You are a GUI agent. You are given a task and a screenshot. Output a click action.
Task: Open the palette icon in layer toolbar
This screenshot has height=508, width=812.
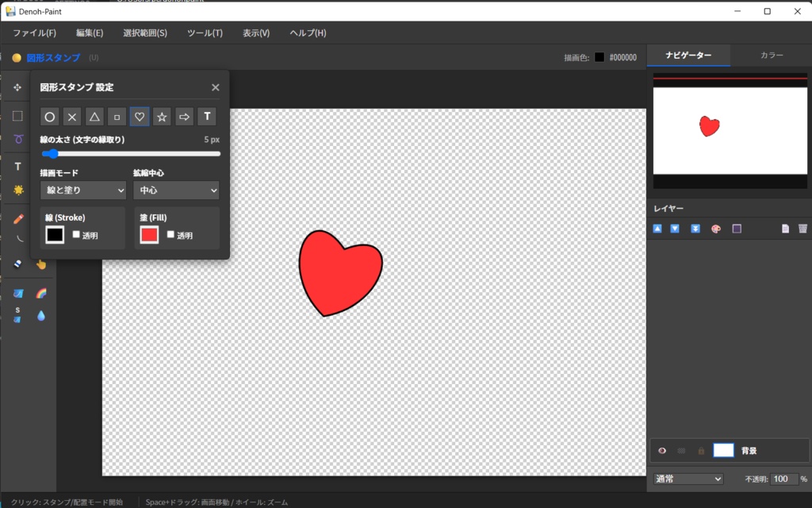[716, 229]
